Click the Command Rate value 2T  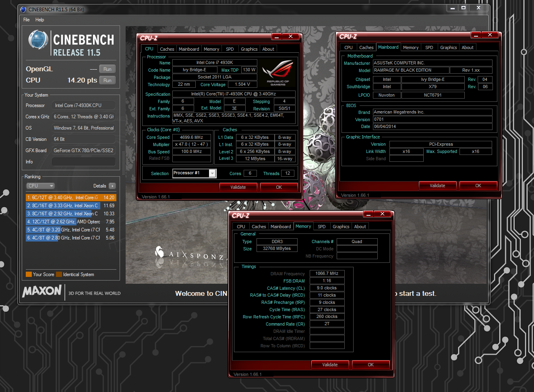point(327,324)
